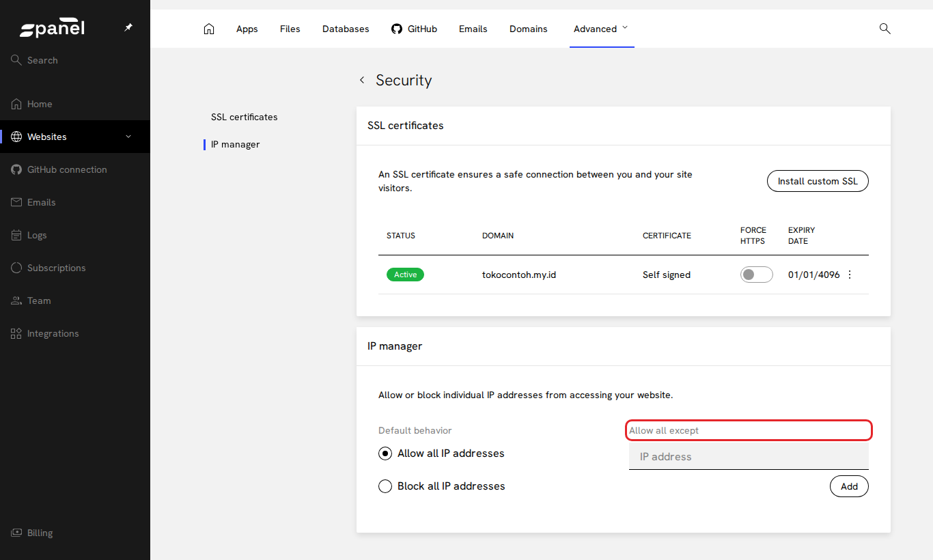
Task: Go to IP manager section link
Action: click(236, 144)
